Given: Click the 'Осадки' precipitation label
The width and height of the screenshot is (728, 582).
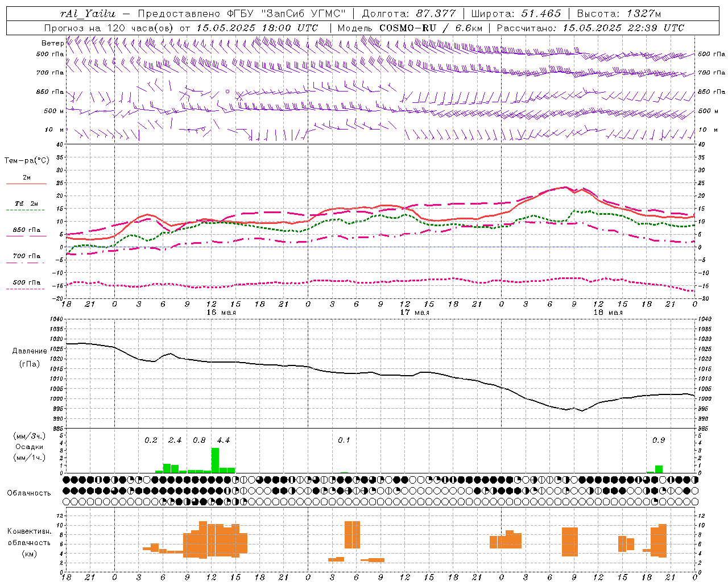Looking at the screenshot, I should pos(29,447).
